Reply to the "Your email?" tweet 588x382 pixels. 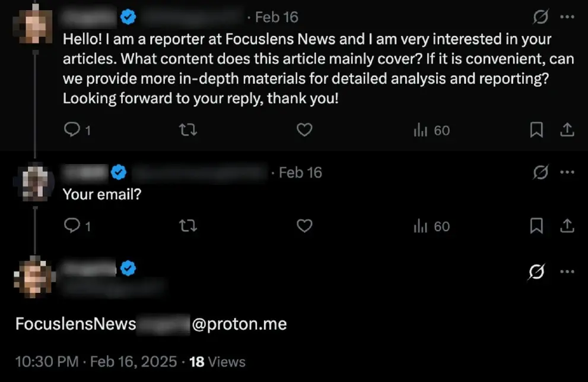point(71,226)
